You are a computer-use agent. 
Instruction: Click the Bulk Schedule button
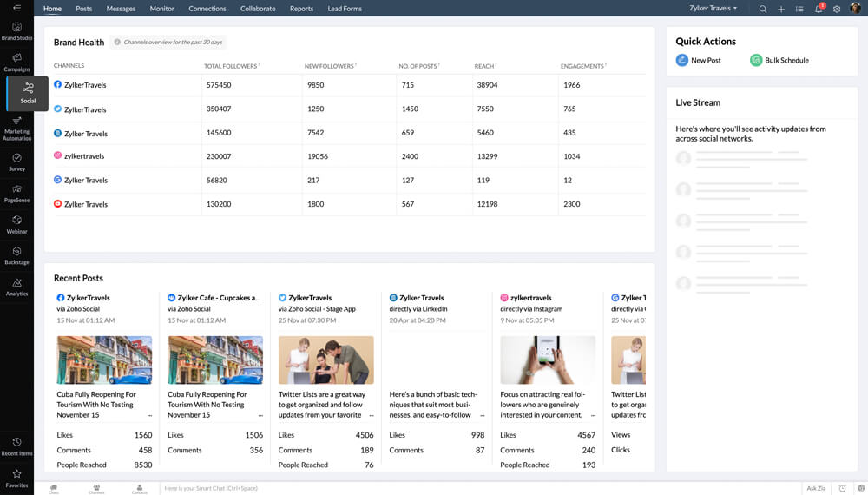point(779,60)
